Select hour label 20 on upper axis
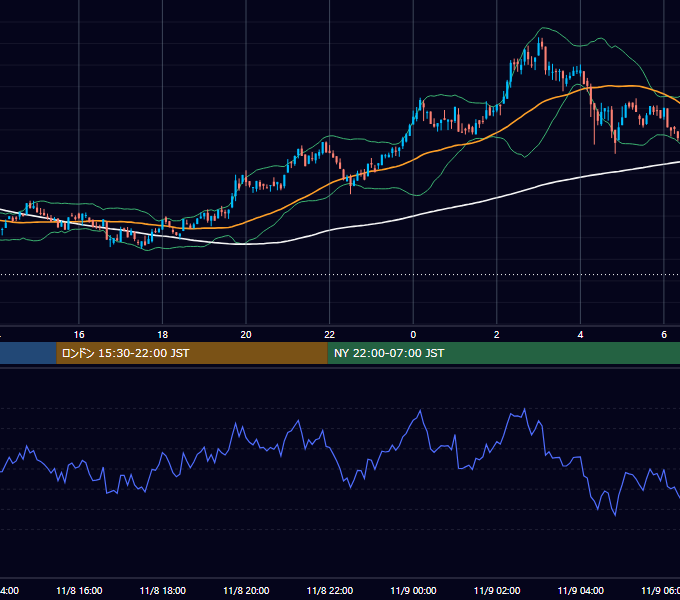The width and height of the screenshot is (680, 600). click(x=246, y=335)
